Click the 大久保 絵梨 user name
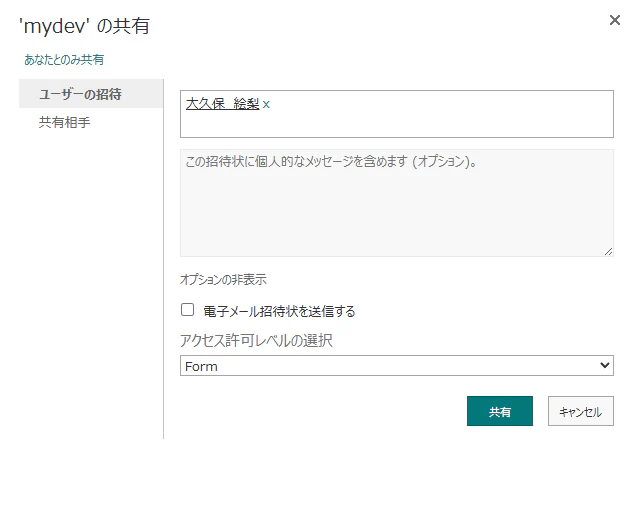Screen dimensions: 634x529 click(222, 104)
